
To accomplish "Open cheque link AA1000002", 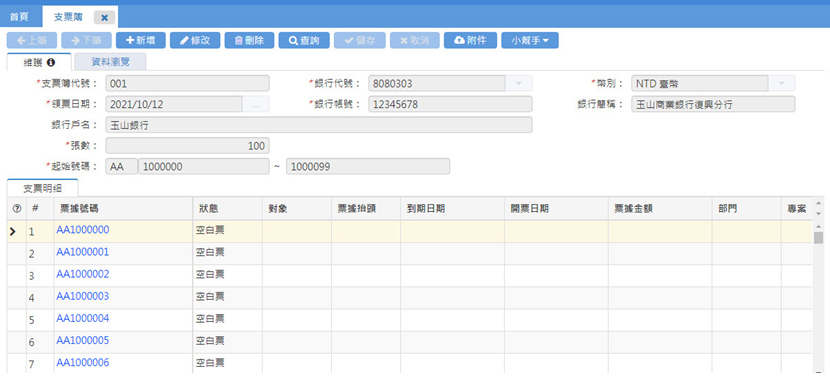I will 83,274.
